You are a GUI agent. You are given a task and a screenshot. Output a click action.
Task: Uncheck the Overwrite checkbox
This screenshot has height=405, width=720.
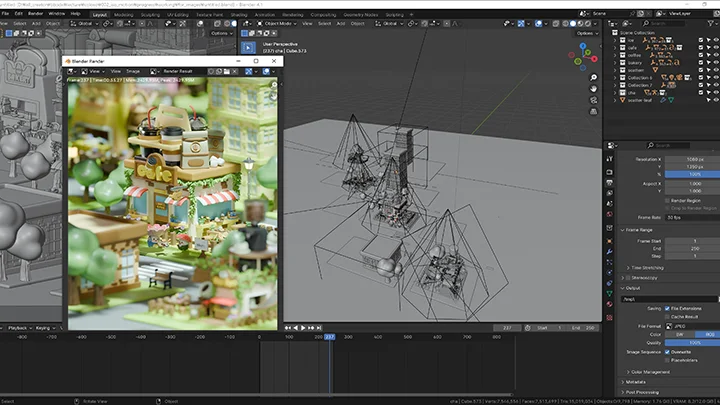tap(667, 352)
